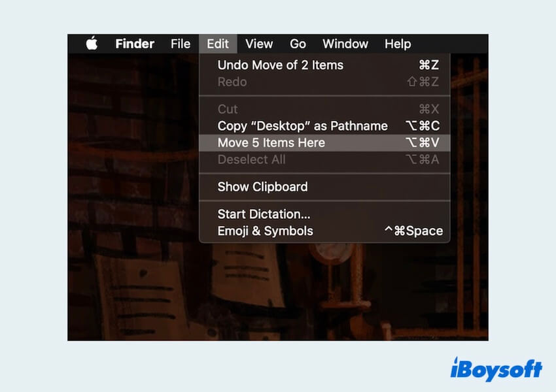Click empty menu bar area right of Help

coord(451,44)
